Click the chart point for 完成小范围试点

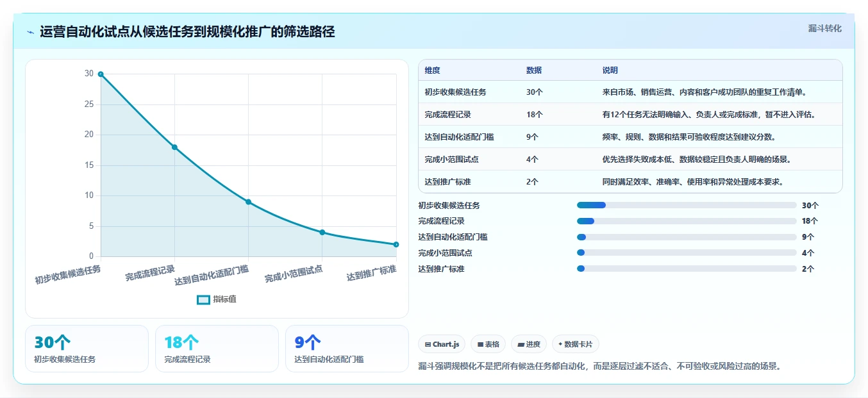point(322,232)
